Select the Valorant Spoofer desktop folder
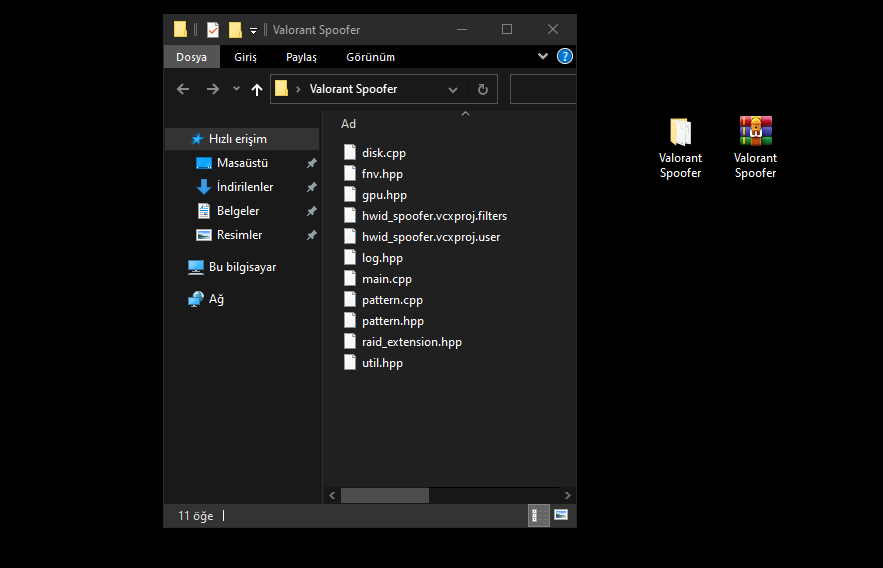This screenshot has height=568, width=883. click(680, 148)
